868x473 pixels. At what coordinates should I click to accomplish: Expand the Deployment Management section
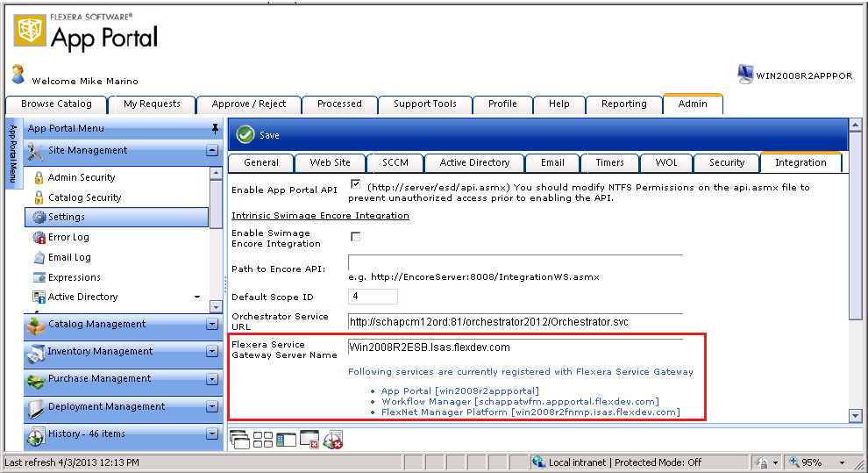pos(212,407)
